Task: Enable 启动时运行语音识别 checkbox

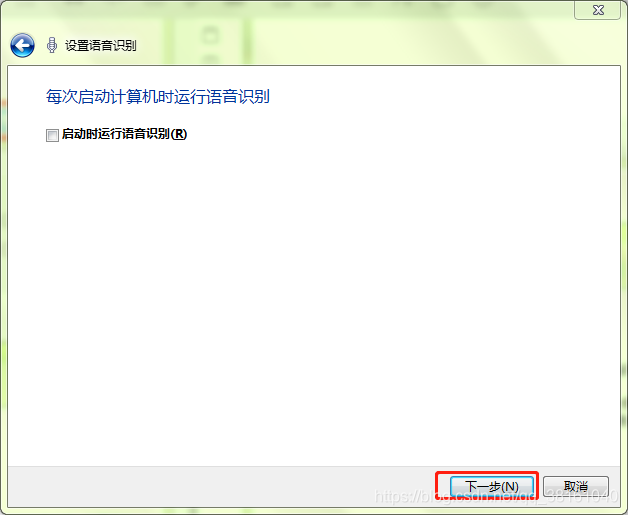Action: [52, 135]
